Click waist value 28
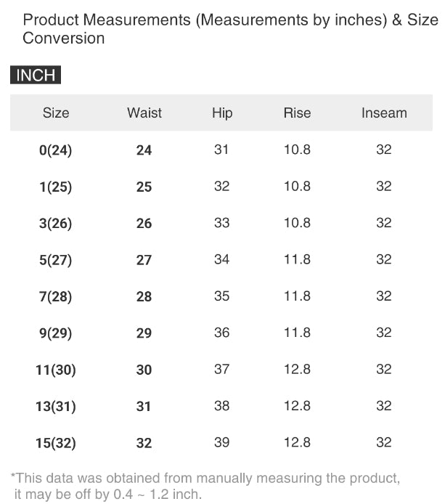 coord(144,296)
